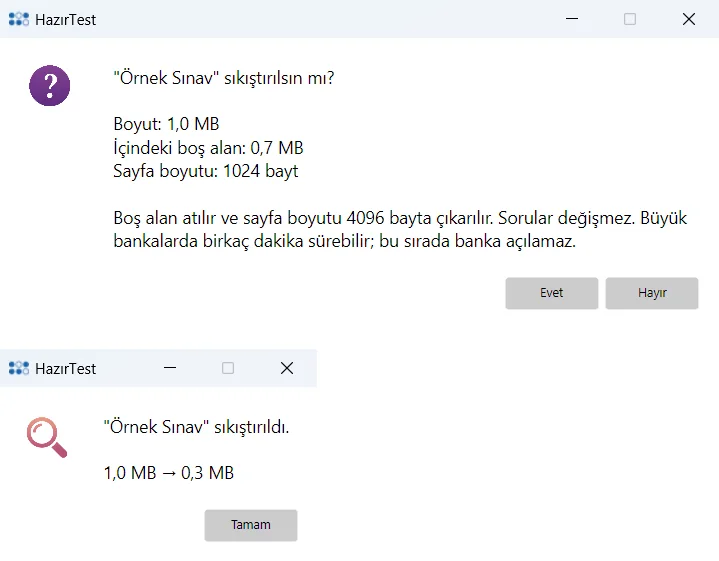The width and height of the screenshot is (719, 561).
Task: Click the HazırTest app icon in the compress confirmation dialog
Action: 19,19
